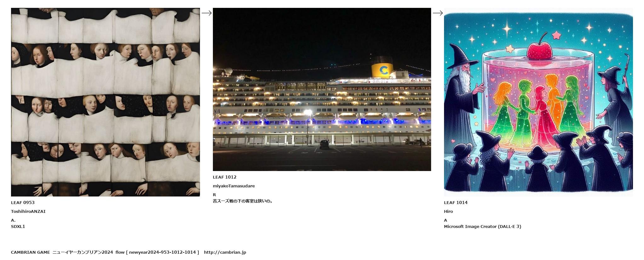Open the http://cambrian.jp link

tap(225, 252)
